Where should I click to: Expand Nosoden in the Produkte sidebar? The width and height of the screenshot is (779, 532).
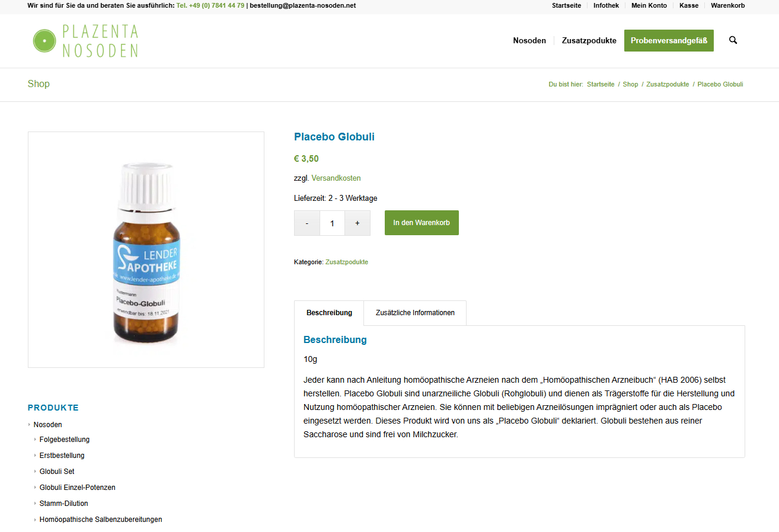click(x=47, y=425)
